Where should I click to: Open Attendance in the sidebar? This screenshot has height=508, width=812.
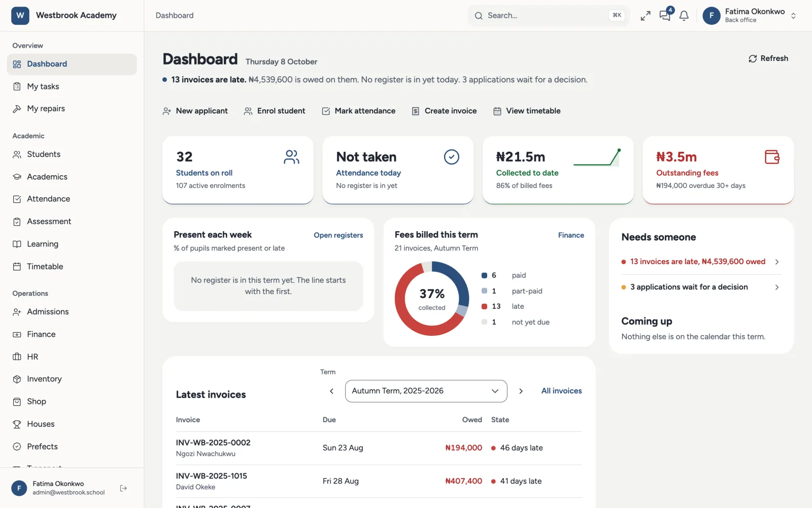(72, 199)
